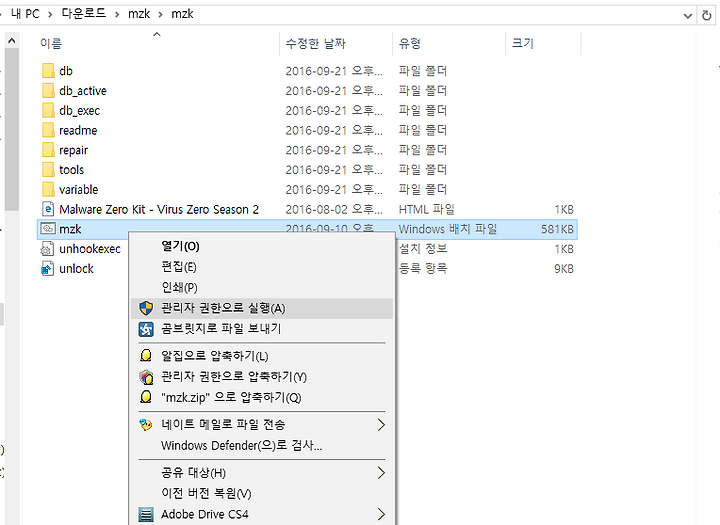Select 알집으로 압축하기(L) entry
Image resolution: width=720 pixels, height=525 pixels.
point(262,356)
